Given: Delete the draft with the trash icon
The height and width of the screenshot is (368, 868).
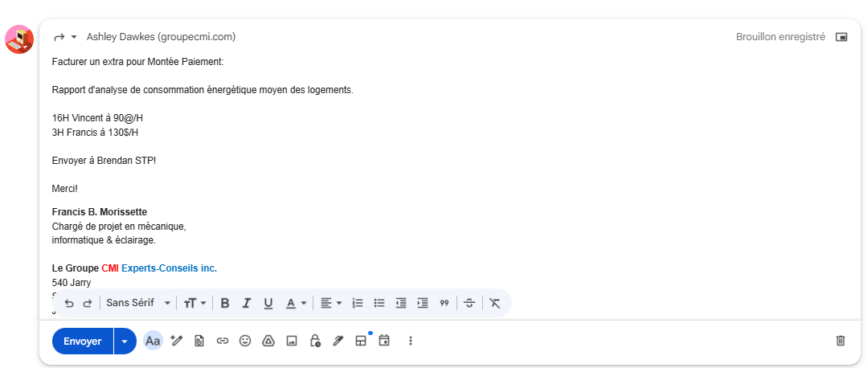Looking at the screenshot, I should click(x=841, y=341).
